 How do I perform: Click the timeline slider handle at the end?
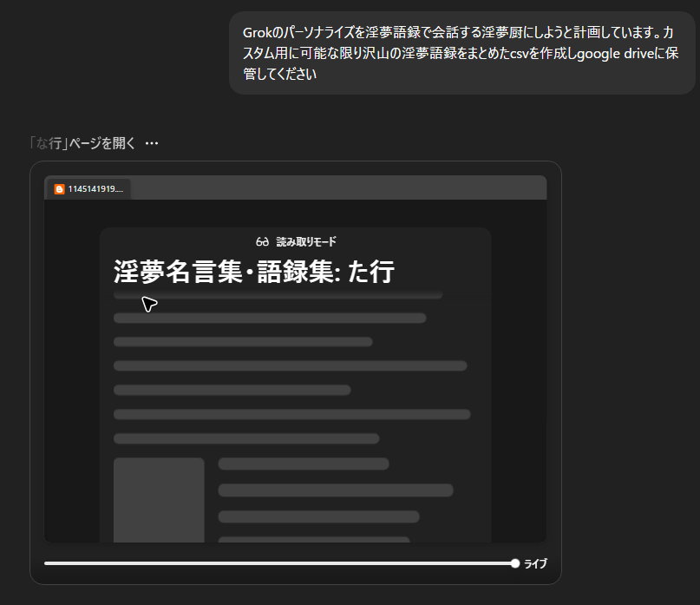click(515, 563)
